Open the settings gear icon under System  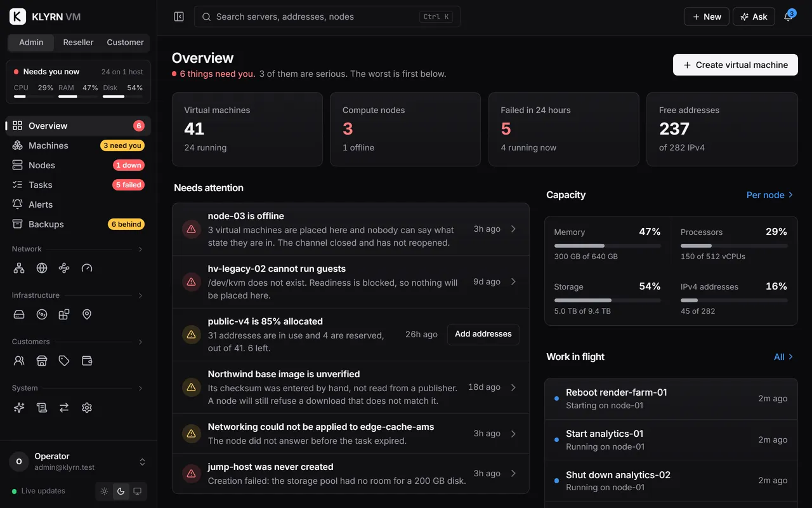[x=87, y=408]
